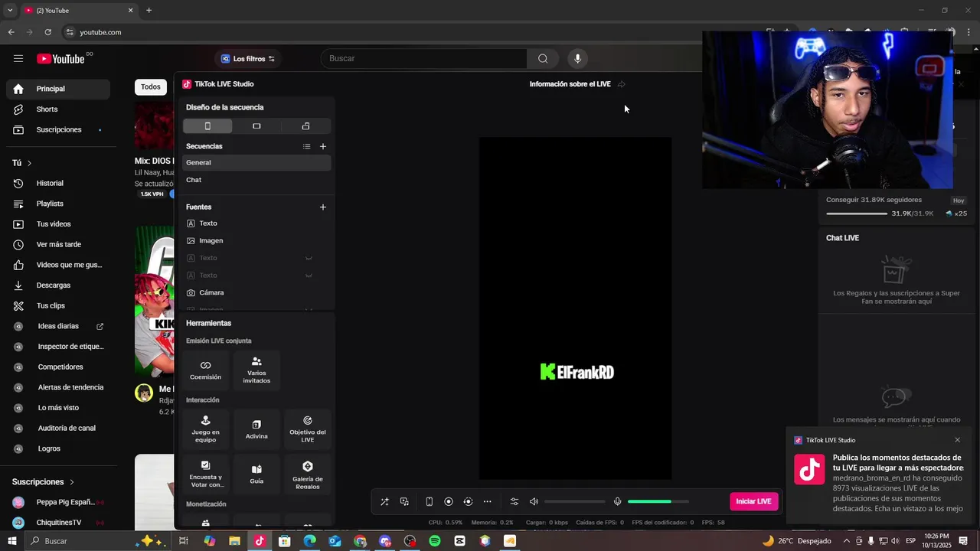Open Suscripciones in YouTube sidebar
980x551 pixels.
(x=58, y=130)
